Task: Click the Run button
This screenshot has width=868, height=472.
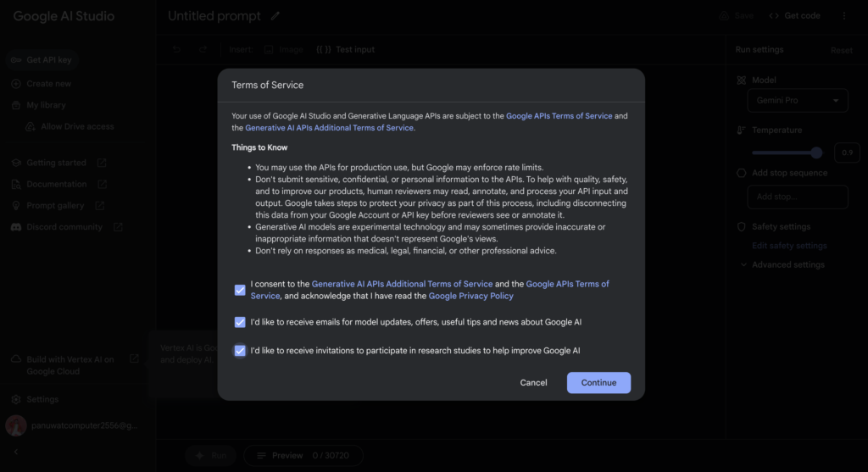Action: (211, 456)
